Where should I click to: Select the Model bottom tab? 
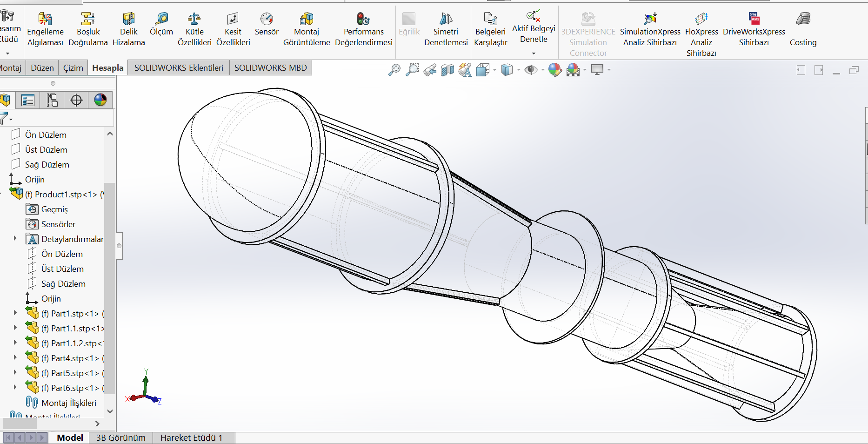tap(70, 437)
